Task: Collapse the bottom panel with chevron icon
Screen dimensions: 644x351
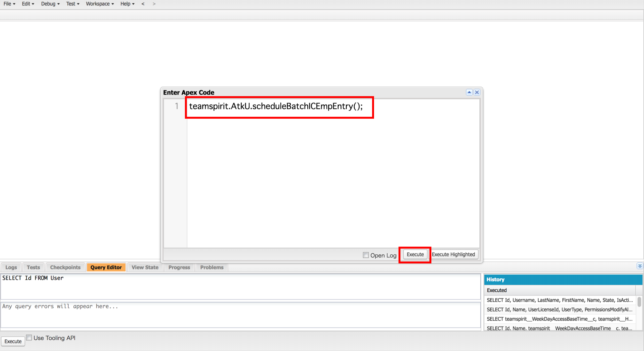Action: 639,266
